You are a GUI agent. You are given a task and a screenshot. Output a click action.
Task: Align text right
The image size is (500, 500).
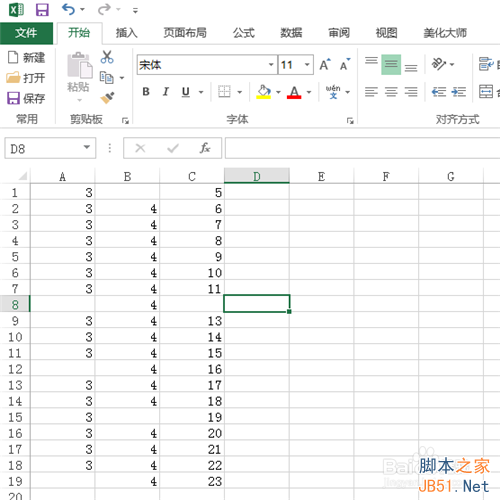pyautogui.click(x=411, y=91)
